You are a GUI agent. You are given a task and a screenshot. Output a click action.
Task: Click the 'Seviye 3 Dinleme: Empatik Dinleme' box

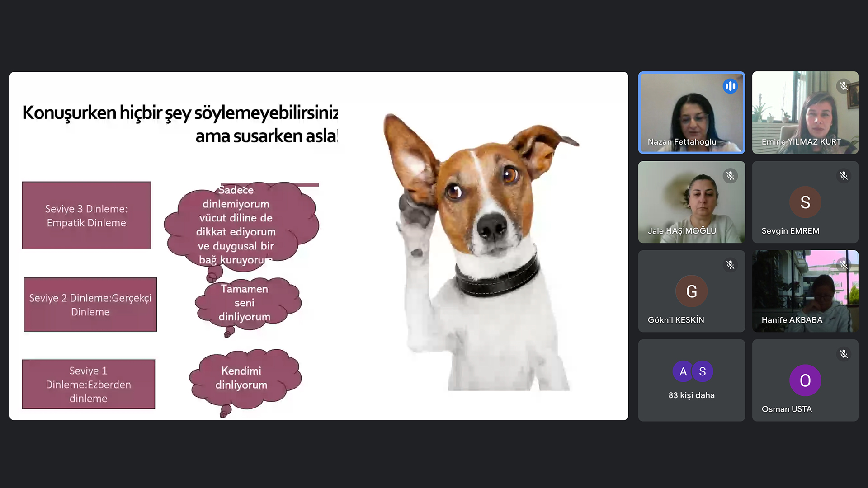coord(86,216)
